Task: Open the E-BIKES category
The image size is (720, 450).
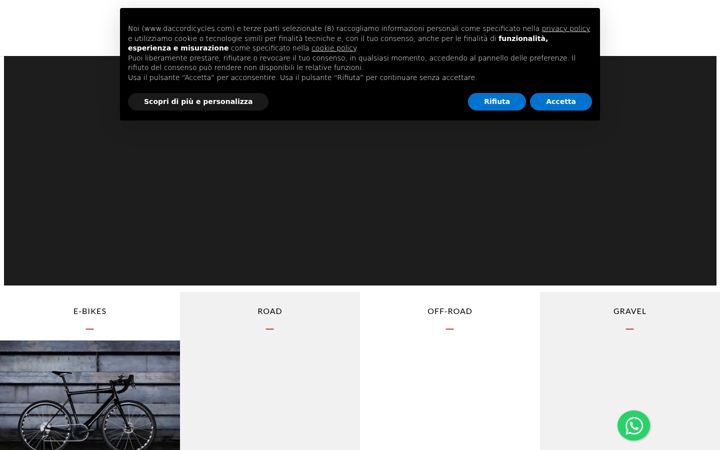Action: tap(90, 311)
